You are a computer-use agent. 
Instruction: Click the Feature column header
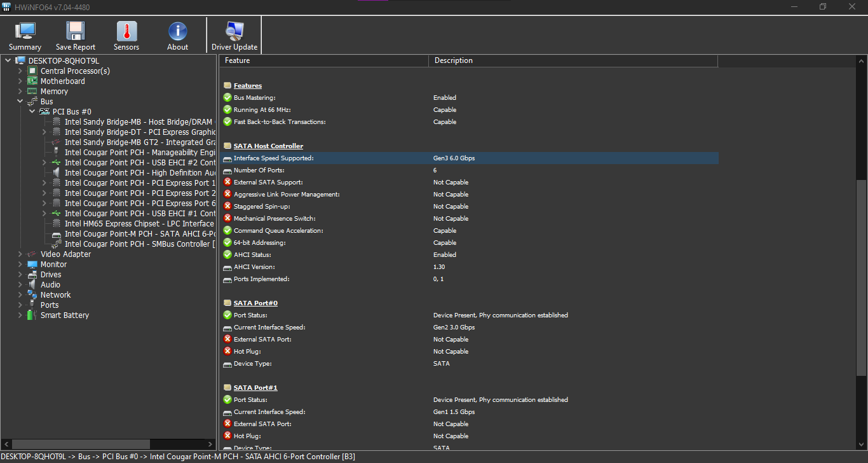324,60
